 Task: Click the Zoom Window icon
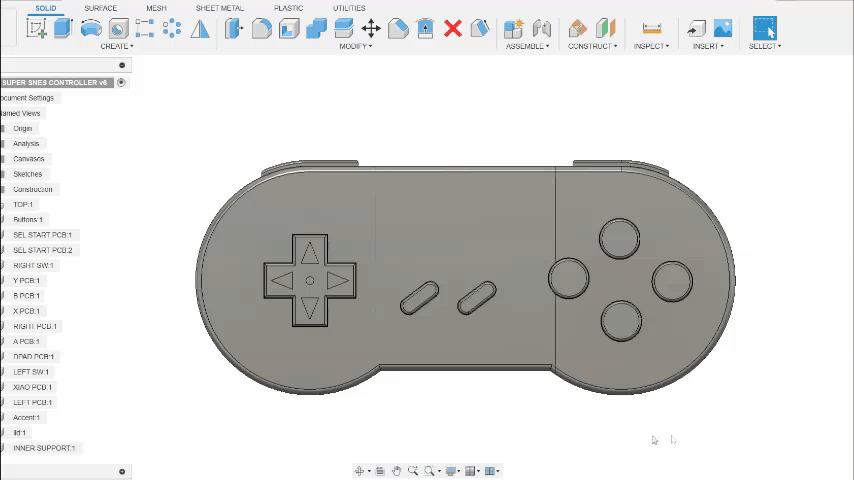point(429,471)
